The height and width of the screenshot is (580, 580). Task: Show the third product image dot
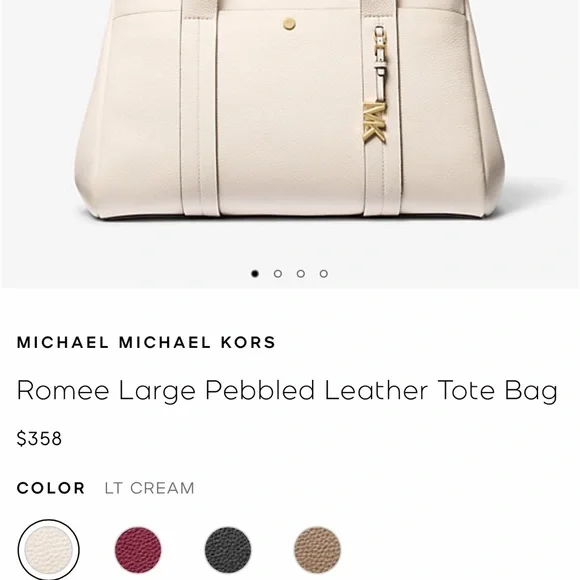(x=301, y=273)
